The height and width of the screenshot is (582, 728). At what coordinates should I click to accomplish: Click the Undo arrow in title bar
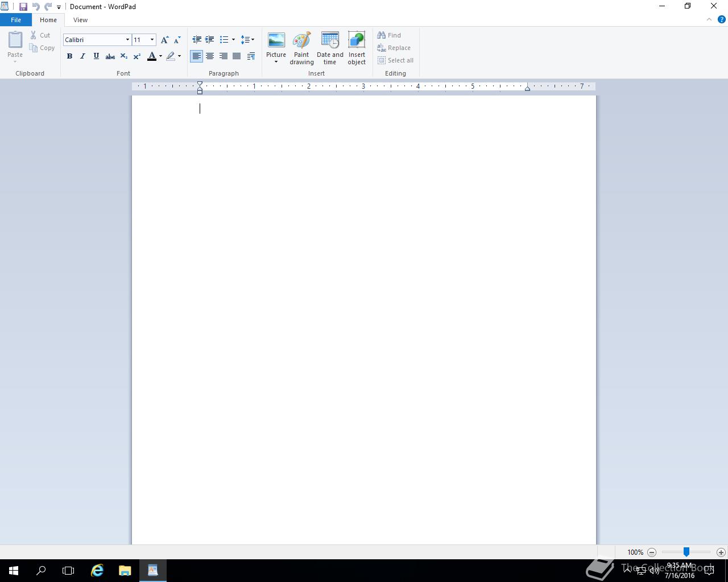[x=36, y=7]
